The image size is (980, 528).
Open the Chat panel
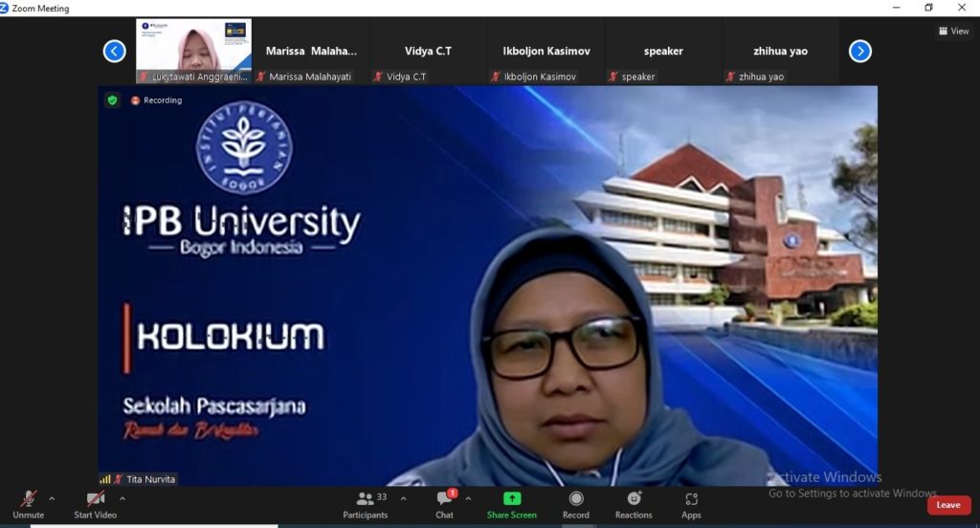(x=444, y=505)
